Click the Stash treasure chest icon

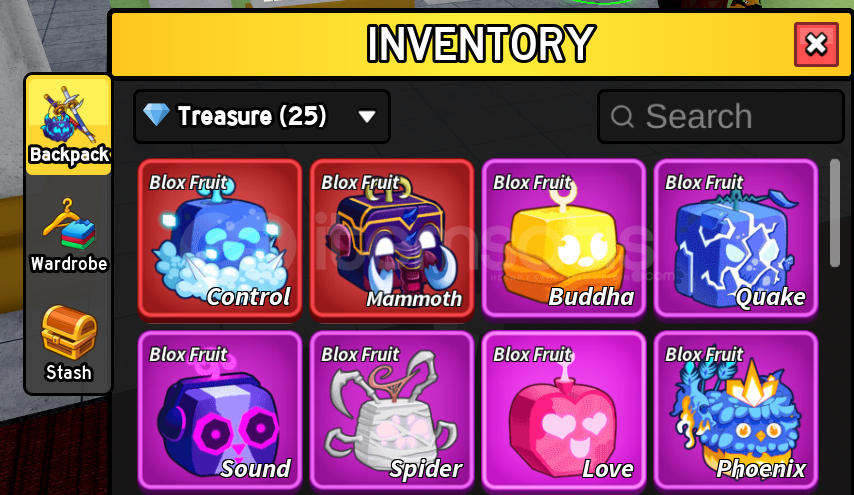coord(69,332)
